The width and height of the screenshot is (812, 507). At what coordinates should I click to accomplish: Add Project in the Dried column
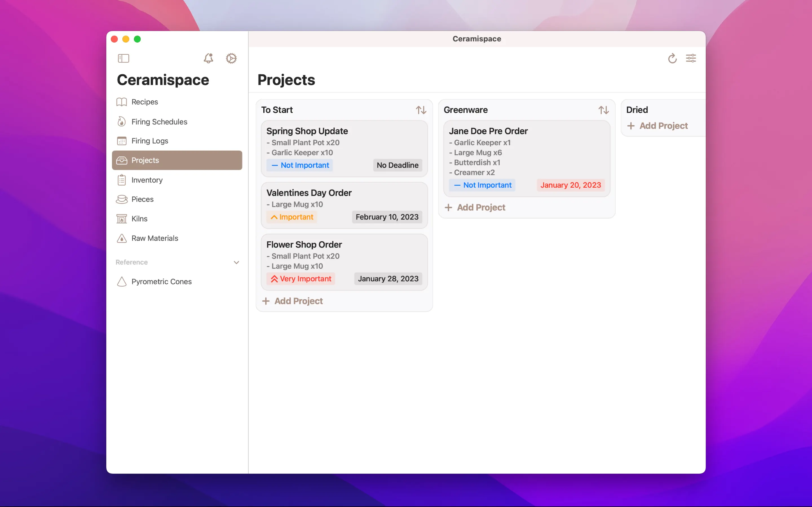click(658, 126)
